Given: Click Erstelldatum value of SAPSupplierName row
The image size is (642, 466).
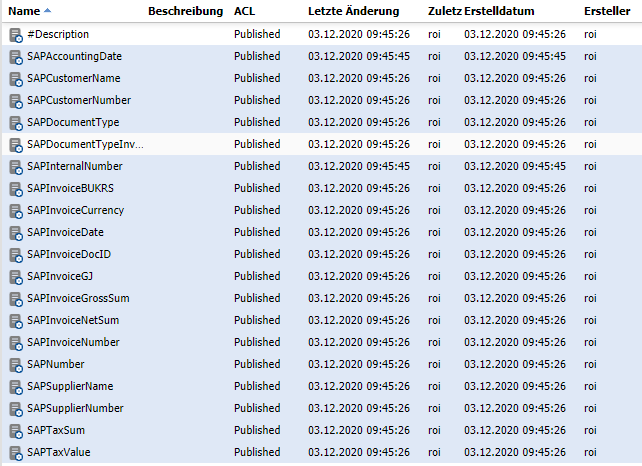Looking at the screenshot, I should pos(515,387).
